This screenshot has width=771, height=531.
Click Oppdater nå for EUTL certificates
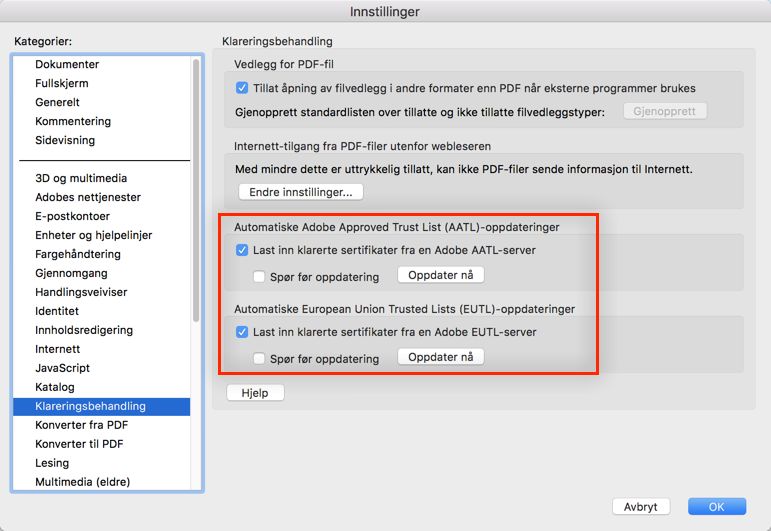click(x=441, y=357)
